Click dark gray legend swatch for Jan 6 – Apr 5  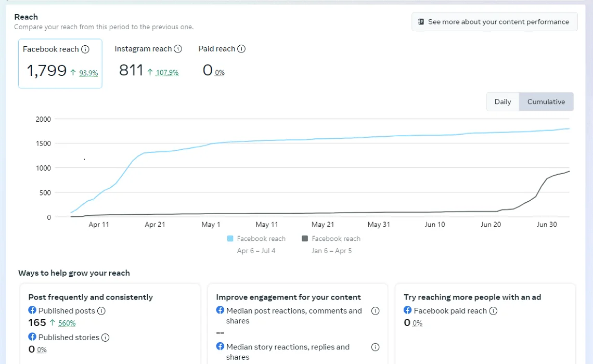point(305,239)
